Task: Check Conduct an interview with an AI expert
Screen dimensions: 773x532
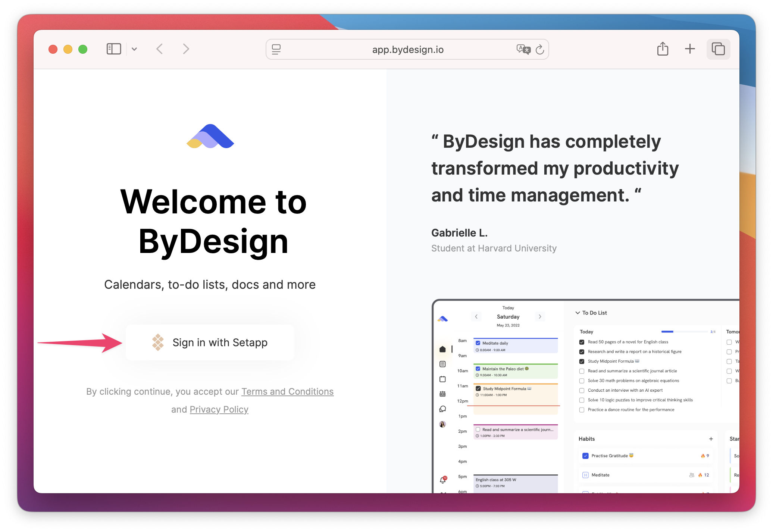Action: point(582,390)
